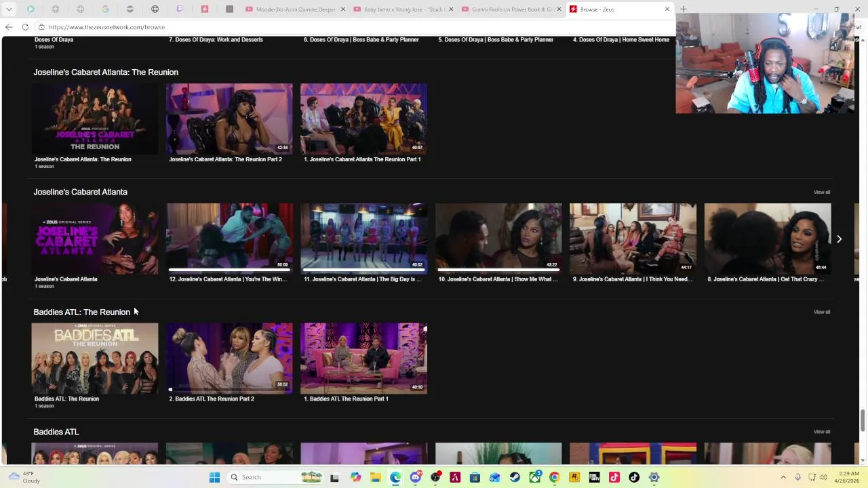Switch to the pinned Twitch tab
This screenshot has height=488, width=868.
pos(180,9)
